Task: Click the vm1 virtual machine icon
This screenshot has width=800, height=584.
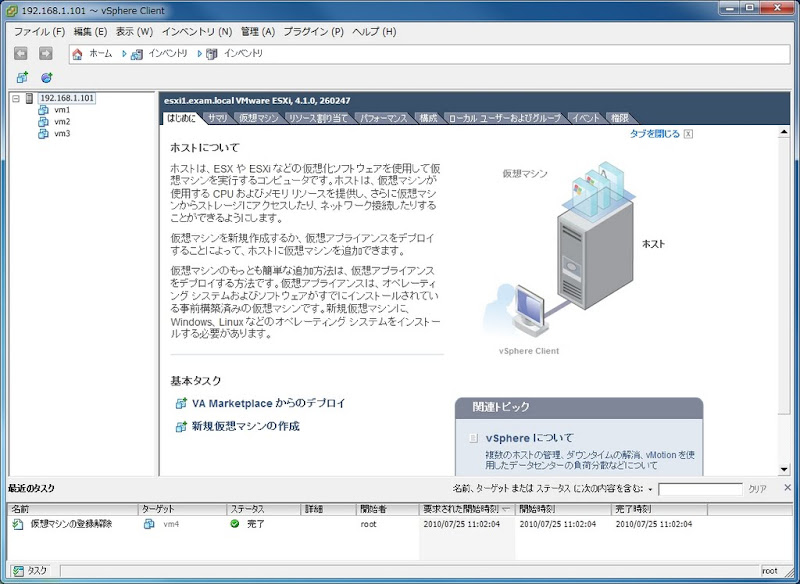Action: [x=43, y=110]
